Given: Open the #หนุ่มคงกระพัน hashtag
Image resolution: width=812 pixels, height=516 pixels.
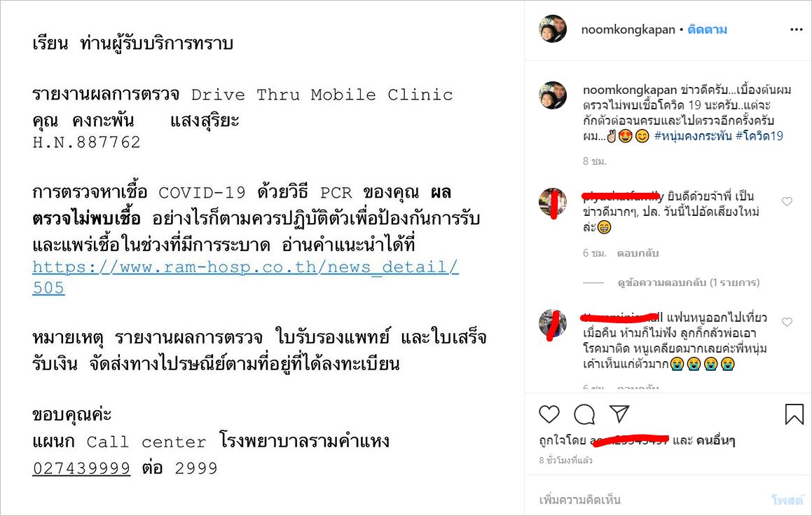Looking at the screenshot, I should [693, 136].
